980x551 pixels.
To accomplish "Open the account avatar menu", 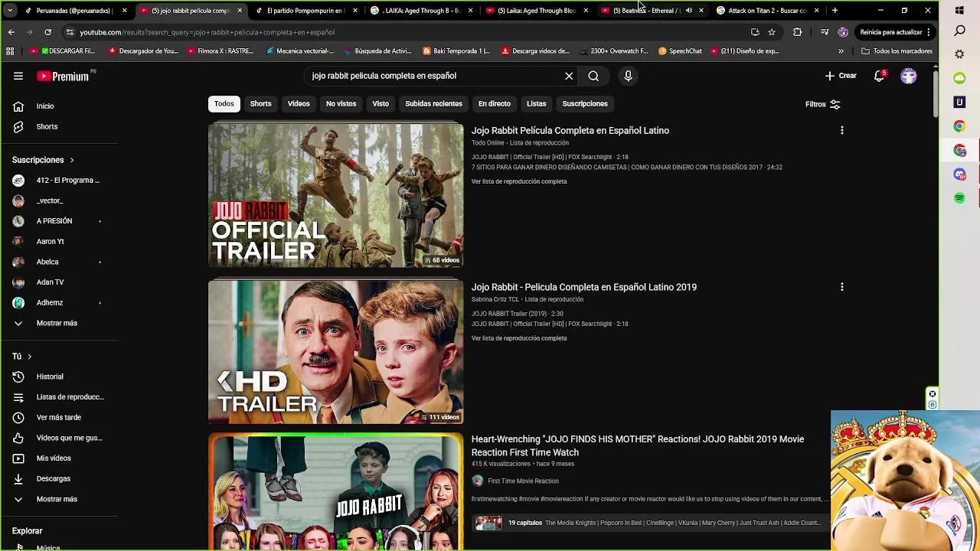I will [x=909, y=76].
